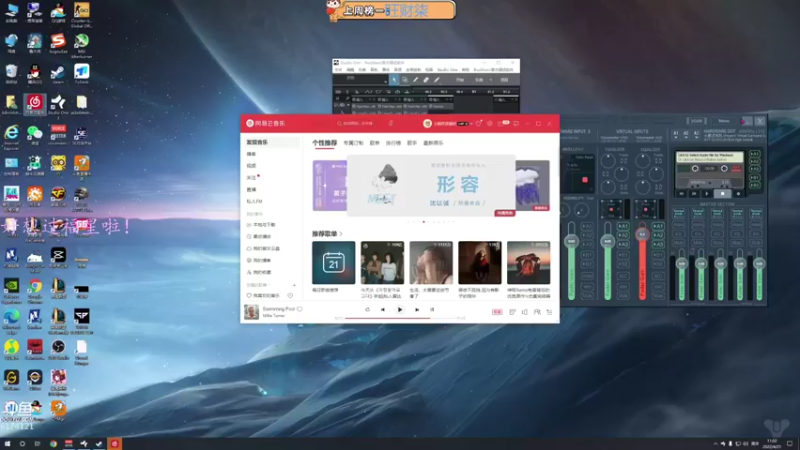The image size is (800, 450).
Task: Open the 形容 banner in NetEase
Action: (431, 186)
